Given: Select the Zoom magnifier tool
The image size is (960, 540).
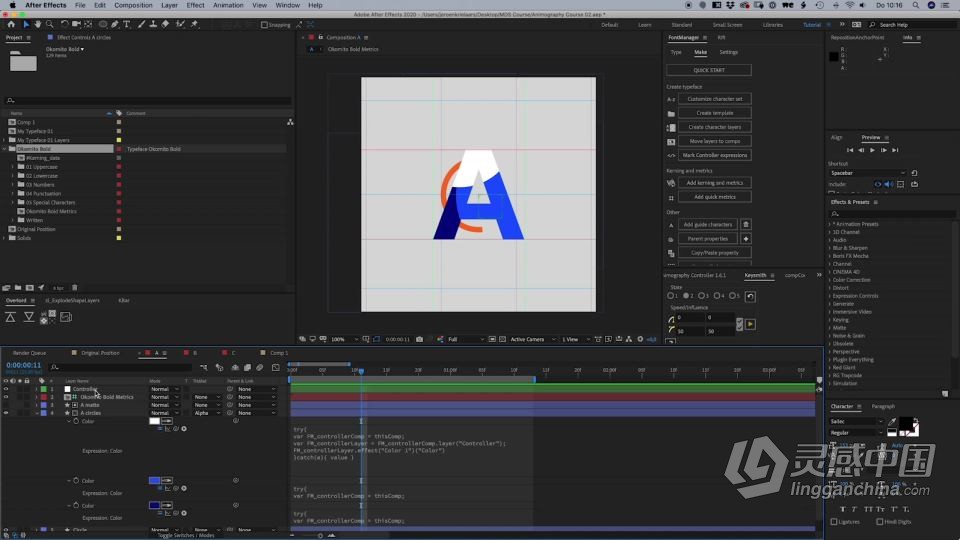Looking at the screenshot, I should click(50, 24).
